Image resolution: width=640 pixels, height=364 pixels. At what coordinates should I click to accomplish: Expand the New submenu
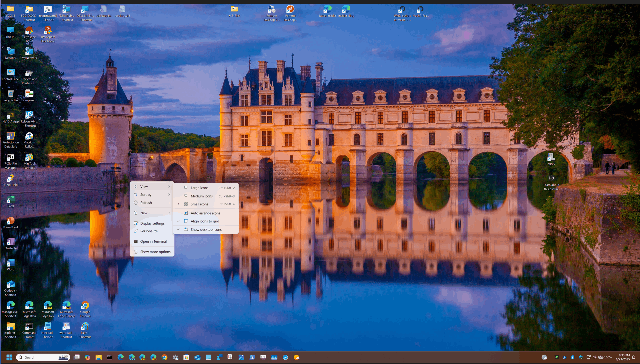(152, 213)
